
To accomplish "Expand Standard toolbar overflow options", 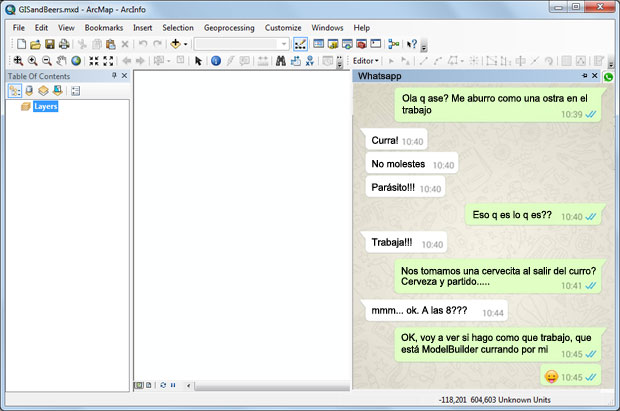I will click(x=424, y=47).
